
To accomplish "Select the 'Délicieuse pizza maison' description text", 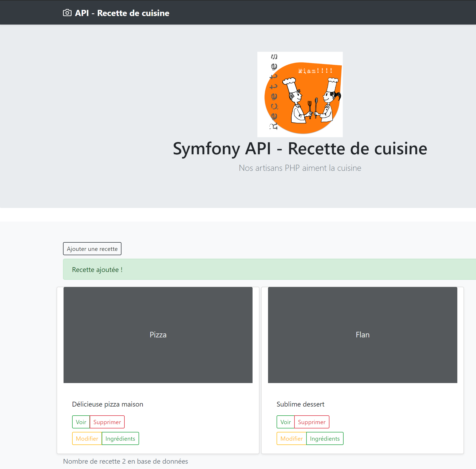I will pyautogui.click(x=107, y=404).
